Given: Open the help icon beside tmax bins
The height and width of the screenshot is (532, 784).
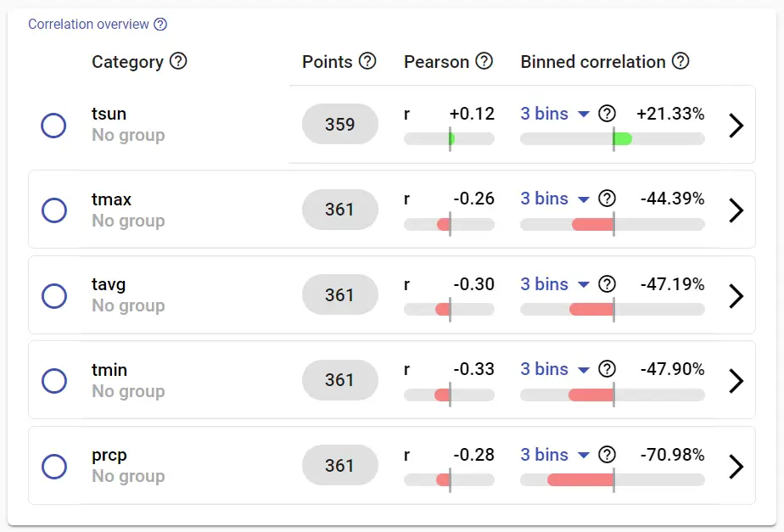Looking at the screenshot, I should point(607,199).
